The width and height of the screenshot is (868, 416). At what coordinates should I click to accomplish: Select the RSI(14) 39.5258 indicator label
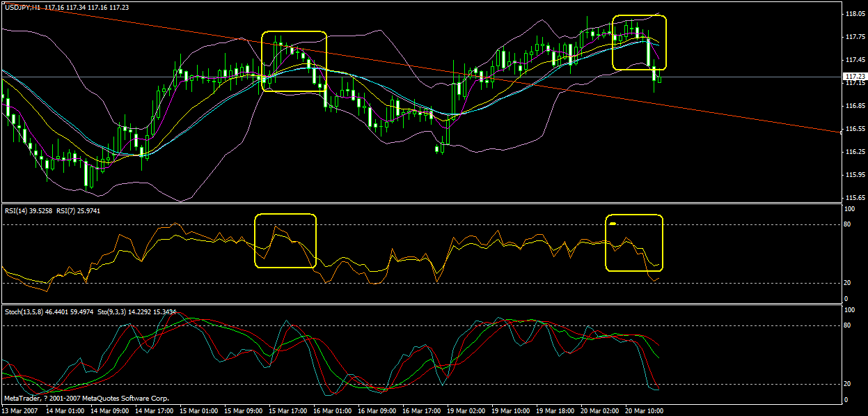pos(28,210)
